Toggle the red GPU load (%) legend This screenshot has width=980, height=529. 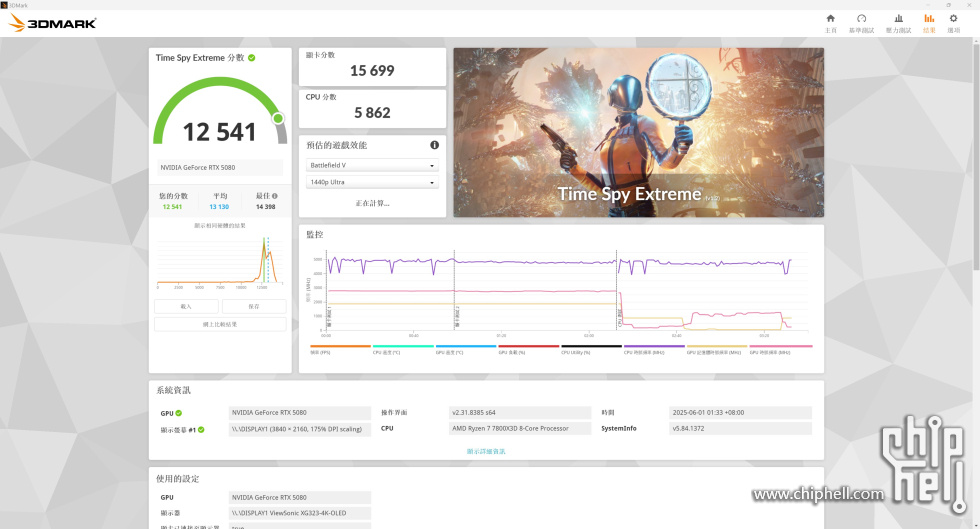[529, 349]
